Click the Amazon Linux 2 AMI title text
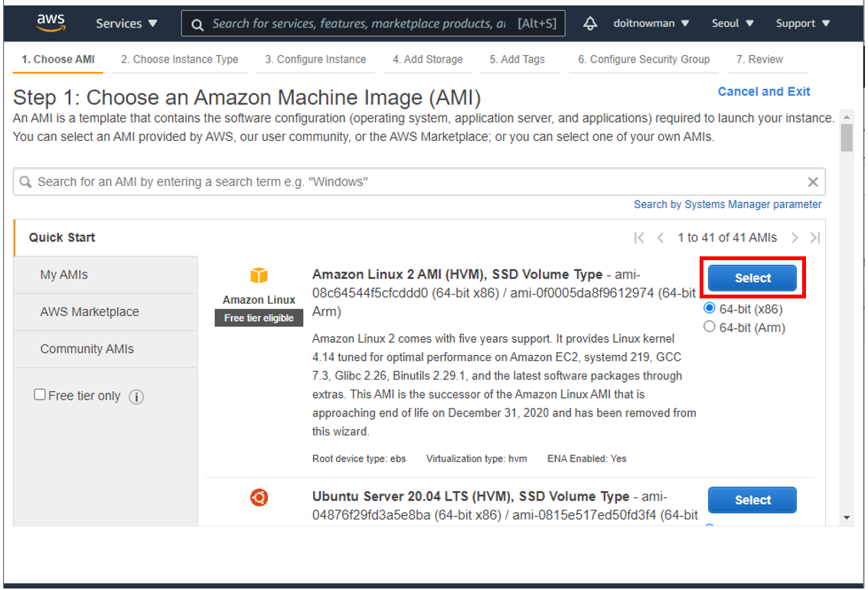The image size is (868, 590). [x=457, y=275]
